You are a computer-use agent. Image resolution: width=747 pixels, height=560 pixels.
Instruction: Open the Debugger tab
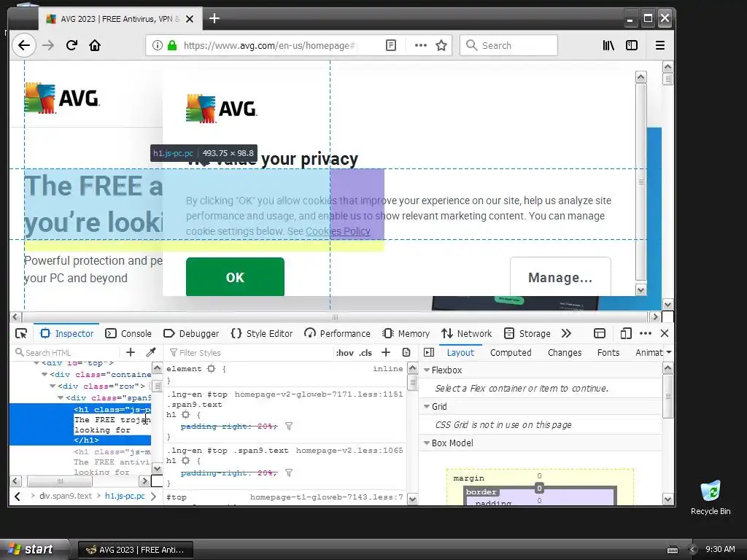tap(191, 333)
